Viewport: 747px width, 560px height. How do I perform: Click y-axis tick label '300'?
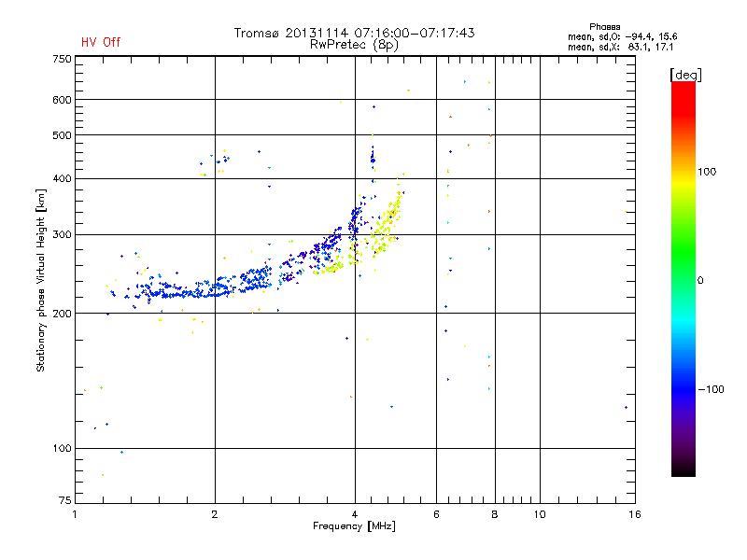[x=62, y=234]
